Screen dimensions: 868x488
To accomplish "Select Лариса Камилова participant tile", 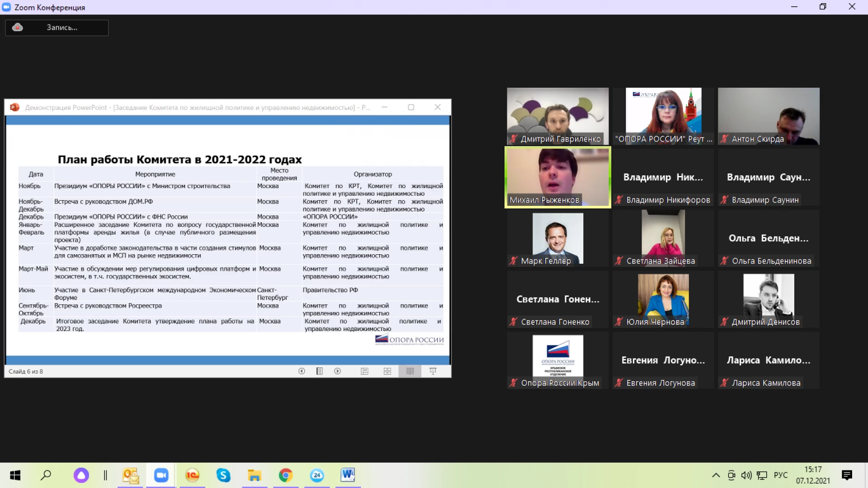I will click(769, 360).
